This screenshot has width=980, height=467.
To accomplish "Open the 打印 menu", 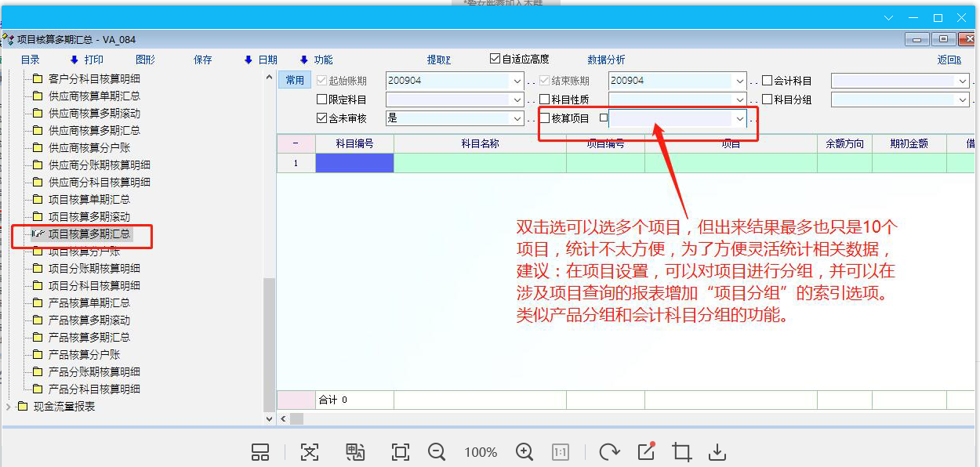I will tap(93, 60).
